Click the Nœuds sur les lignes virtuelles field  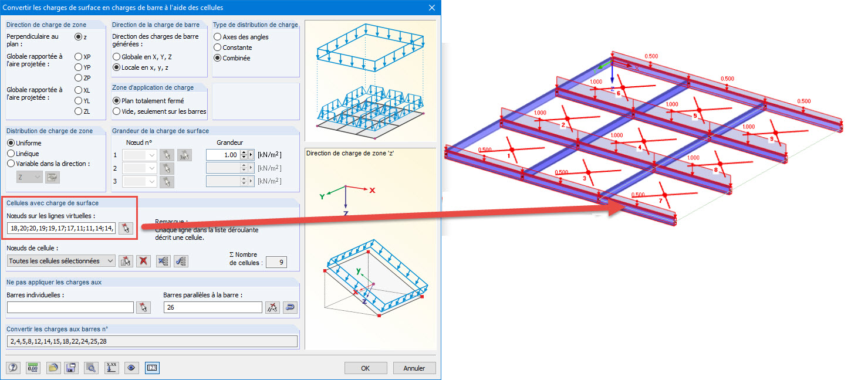62,228
